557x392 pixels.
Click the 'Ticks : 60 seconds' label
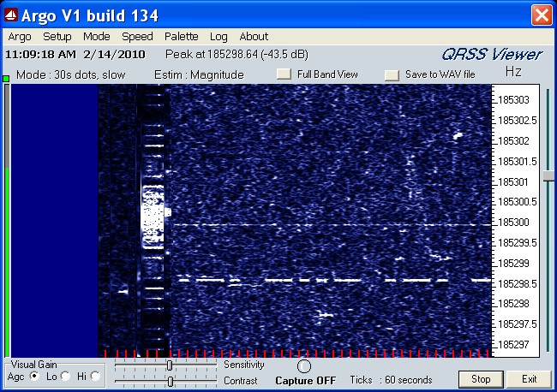[391, 380]
